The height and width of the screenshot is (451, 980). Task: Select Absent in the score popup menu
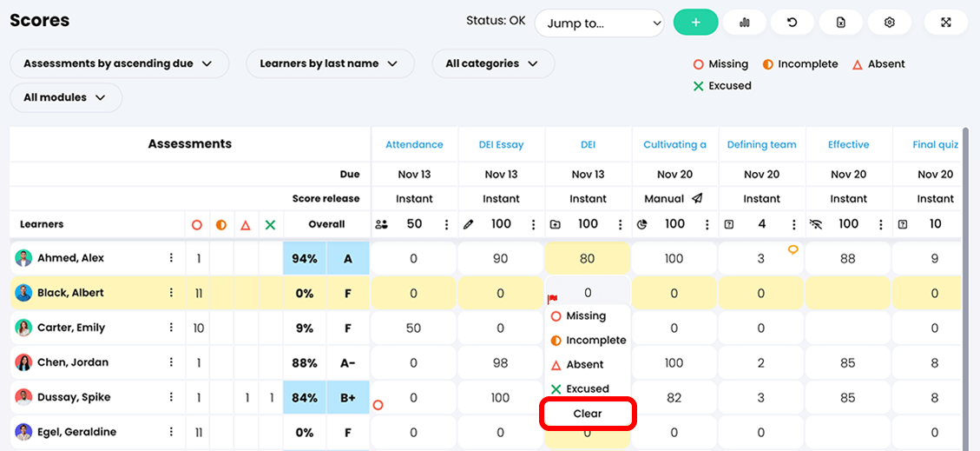coord(577,365)
